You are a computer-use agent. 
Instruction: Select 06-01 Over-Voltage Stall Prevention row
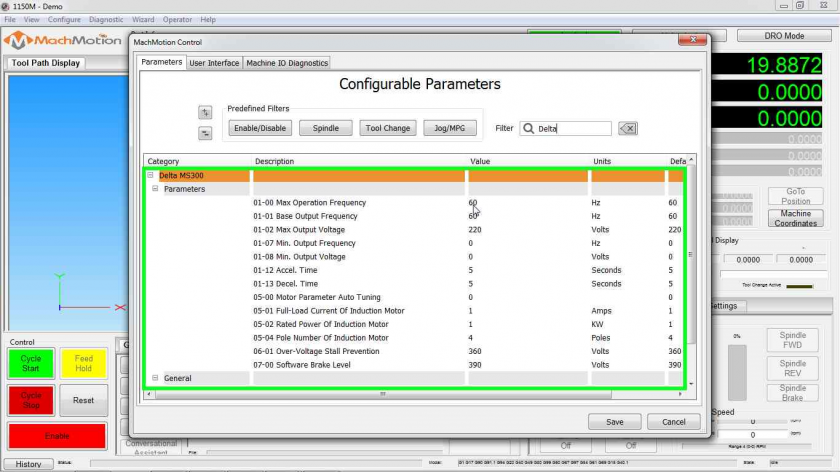(x=415, y=351)
